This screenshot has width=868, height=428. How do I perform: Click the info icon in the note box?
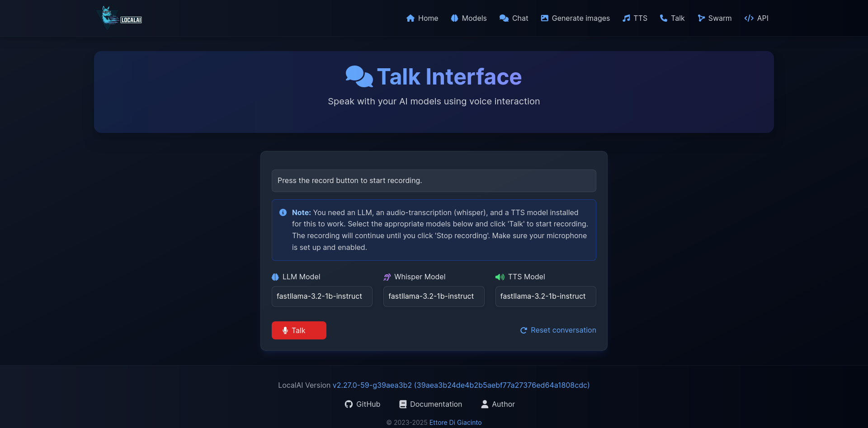283,212
